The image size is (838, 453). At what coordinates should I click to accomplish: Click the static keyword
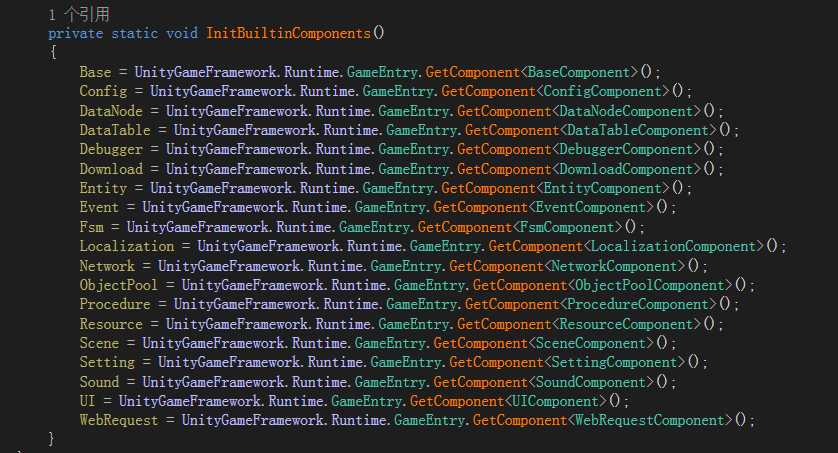coord(135,33)
